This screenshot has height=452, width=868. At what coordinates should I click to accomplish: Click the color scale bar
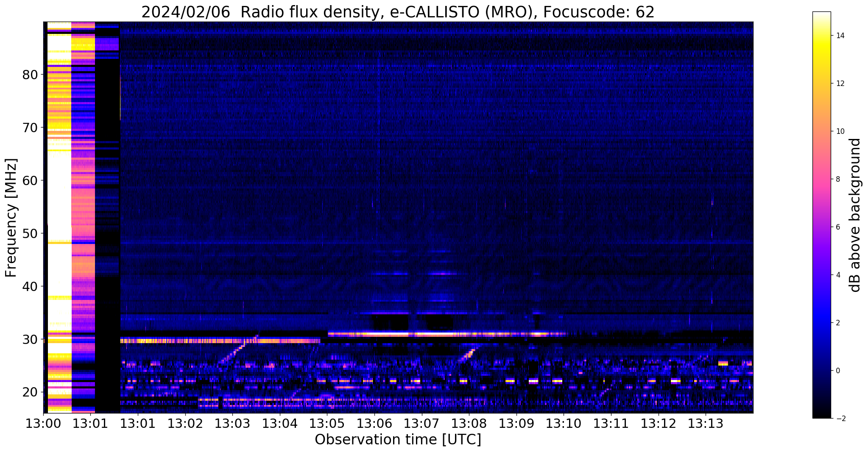point(821,215)
